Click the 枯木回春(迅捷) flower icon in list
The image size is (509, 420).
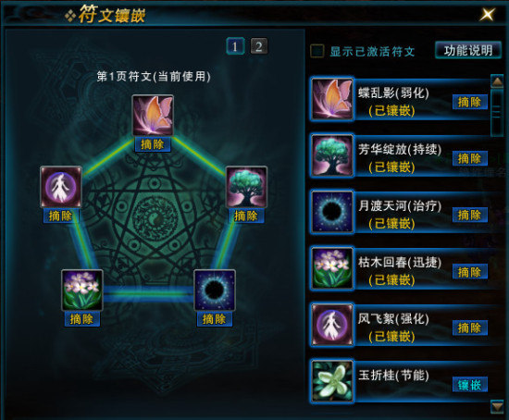[x=331, y=268]
